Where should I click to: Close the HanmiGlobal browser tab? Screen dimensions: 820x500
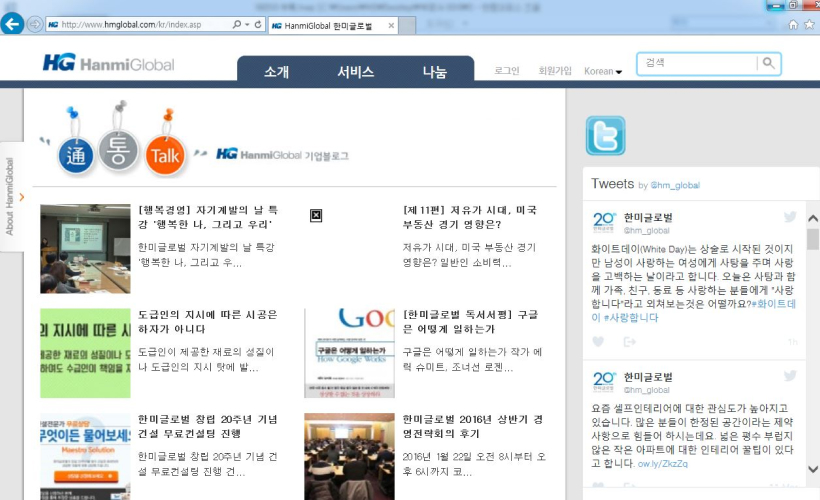tap(391, 26)
